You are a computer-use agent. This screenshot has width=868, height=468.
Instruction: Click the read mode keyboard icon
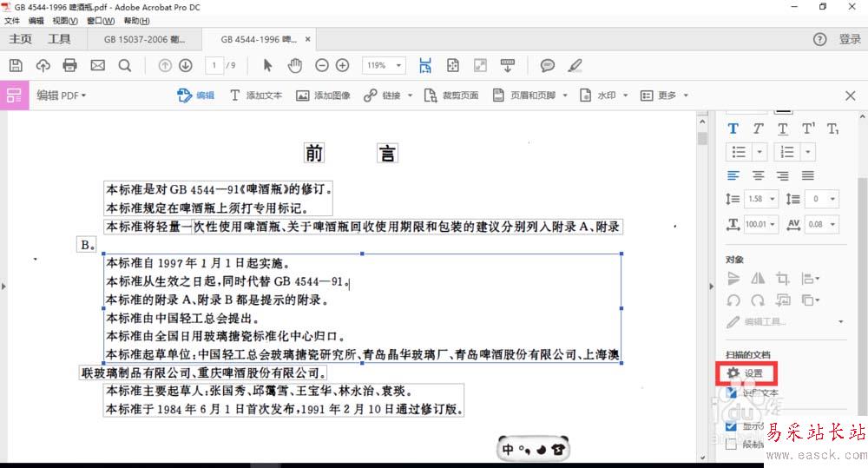507,65
